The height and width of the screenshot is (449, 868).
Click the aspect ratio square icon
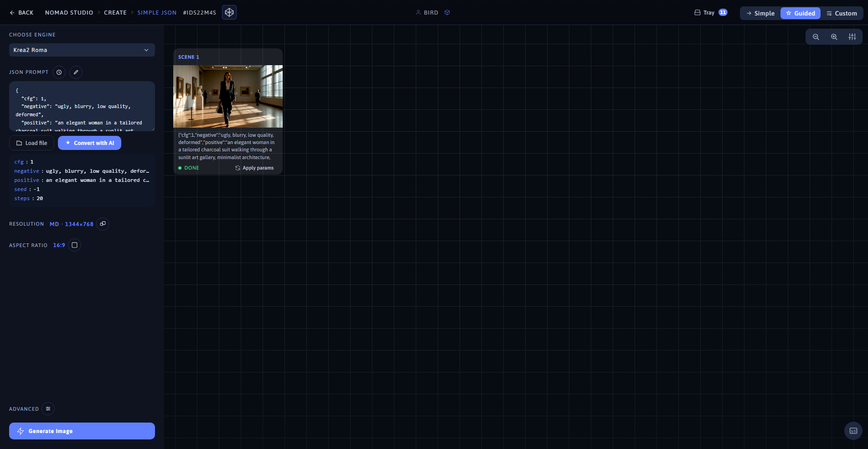(x=75, y=245)
